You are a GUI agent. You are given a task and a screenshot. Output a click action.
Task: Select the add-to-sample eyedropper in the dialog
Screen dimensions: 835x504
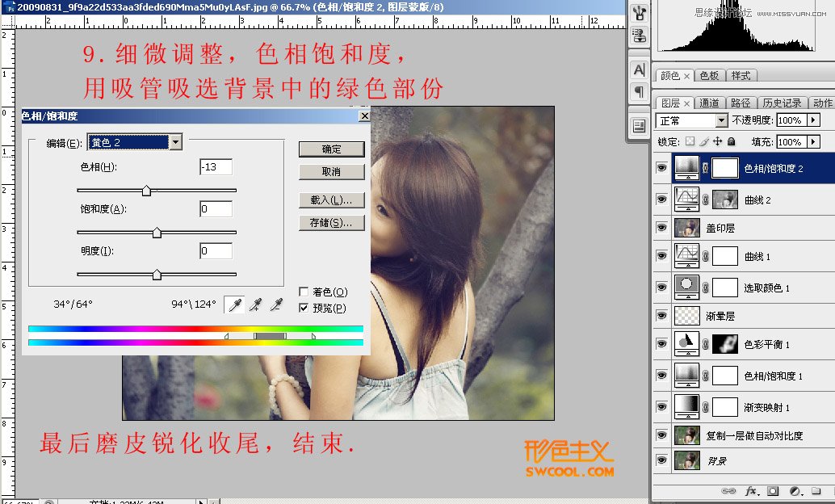(x=257, y=305)
